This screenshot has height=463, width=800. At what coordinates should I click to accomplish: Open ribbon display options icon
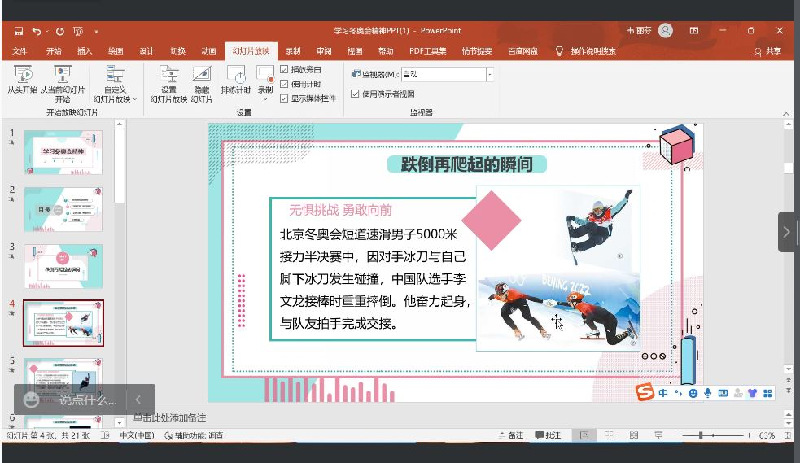(694, 31)
